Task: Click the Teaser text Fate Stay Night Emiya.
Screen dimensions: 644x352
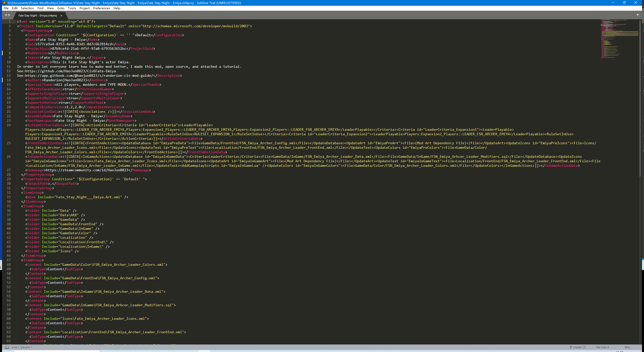Action: [x=64, y=57]
